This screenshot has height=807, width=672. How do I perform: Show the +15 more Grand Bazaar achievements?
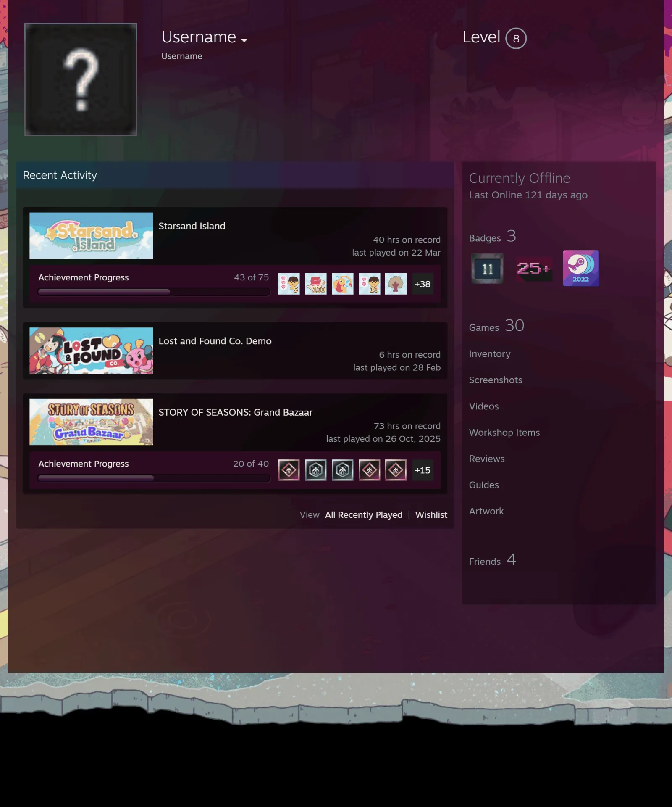pyautogui.click(x=423, y=470)
